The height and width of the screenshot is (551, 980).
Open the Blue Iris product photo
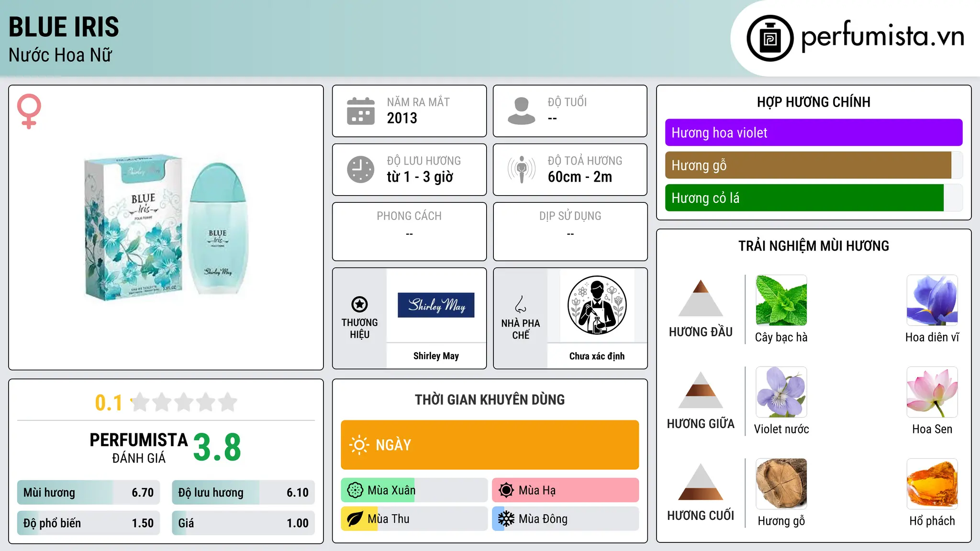pos(166,227)
